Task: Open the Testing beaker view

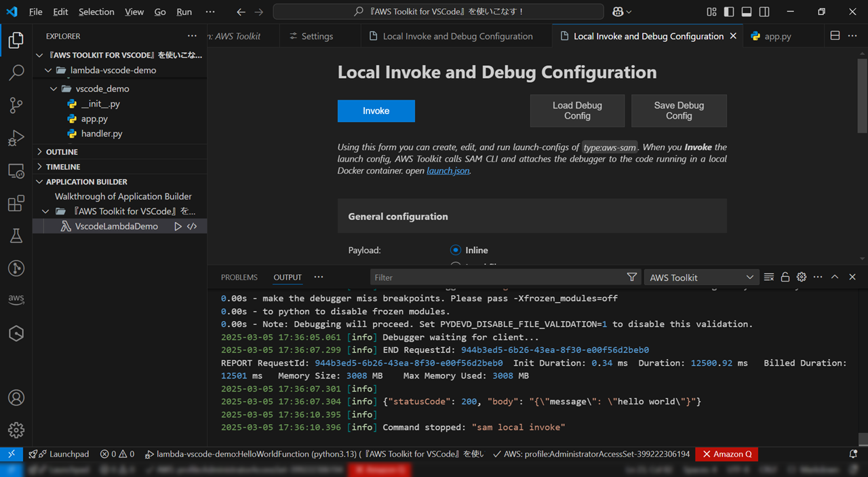Action: (x=16, y=235)
